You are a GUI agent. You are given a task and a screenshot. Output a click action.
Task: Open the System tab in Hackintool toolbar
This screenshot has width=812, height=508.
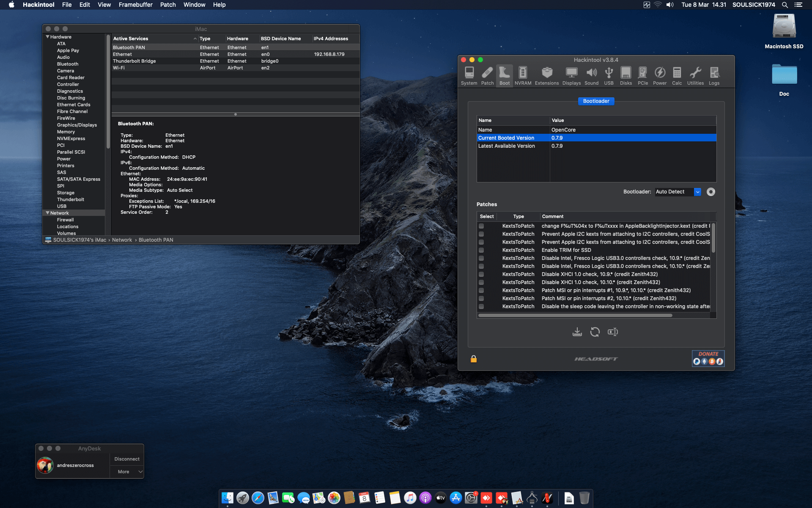tap(469, 76)
